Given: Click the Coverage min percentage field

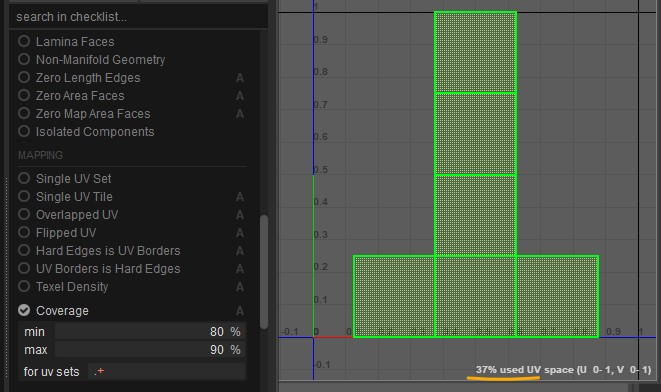Looking at the screenshot, I should (150, 332).
